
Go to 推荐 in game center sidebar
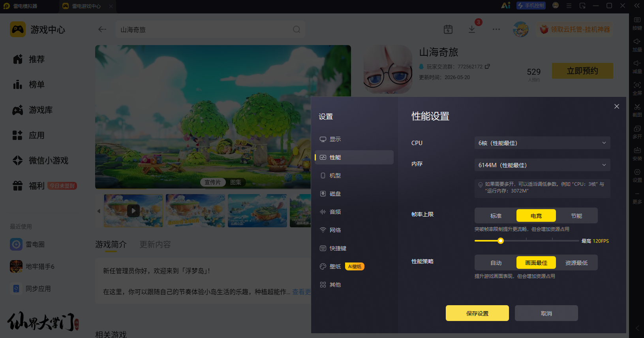[x=28, y=59]
